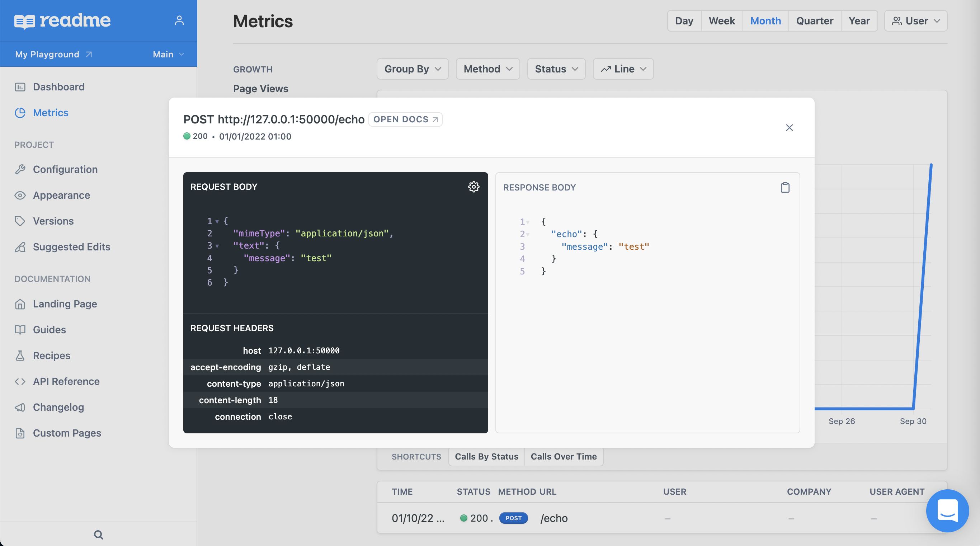Click the Suggested Edits sidebar icon
The width and height of the screenshot is (980, 546).
pos(20,247)
